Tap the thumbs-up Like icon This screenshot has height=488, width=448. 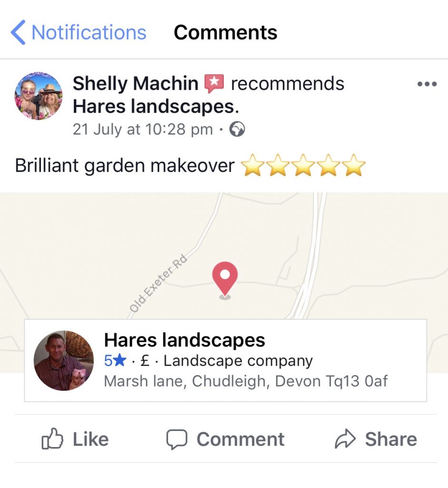point(52,438)
